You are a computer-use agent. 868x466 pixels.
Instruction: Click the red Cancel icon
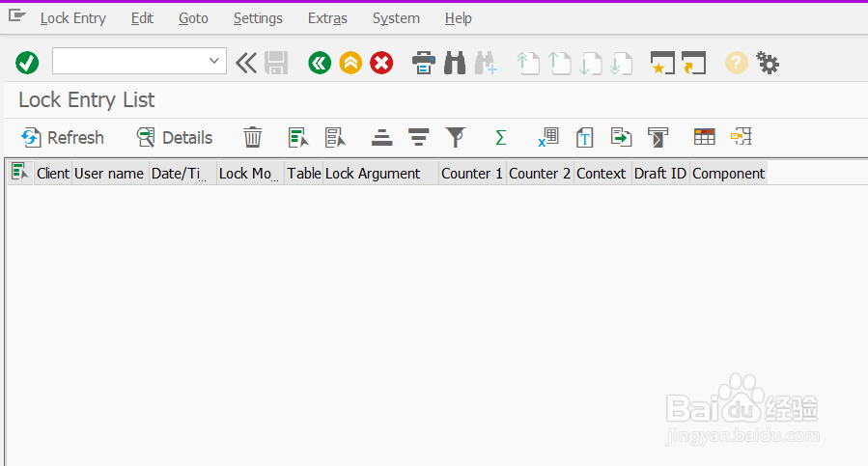pos(381,63)
